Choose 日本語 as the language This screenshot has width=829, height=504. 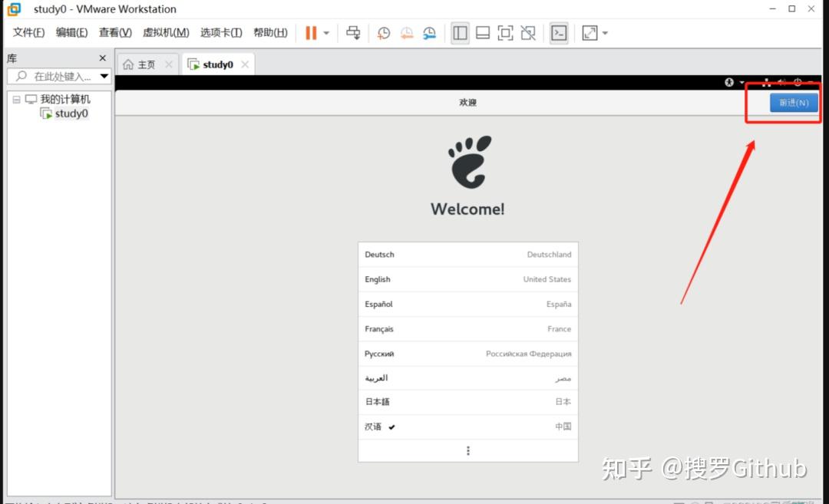468,402
